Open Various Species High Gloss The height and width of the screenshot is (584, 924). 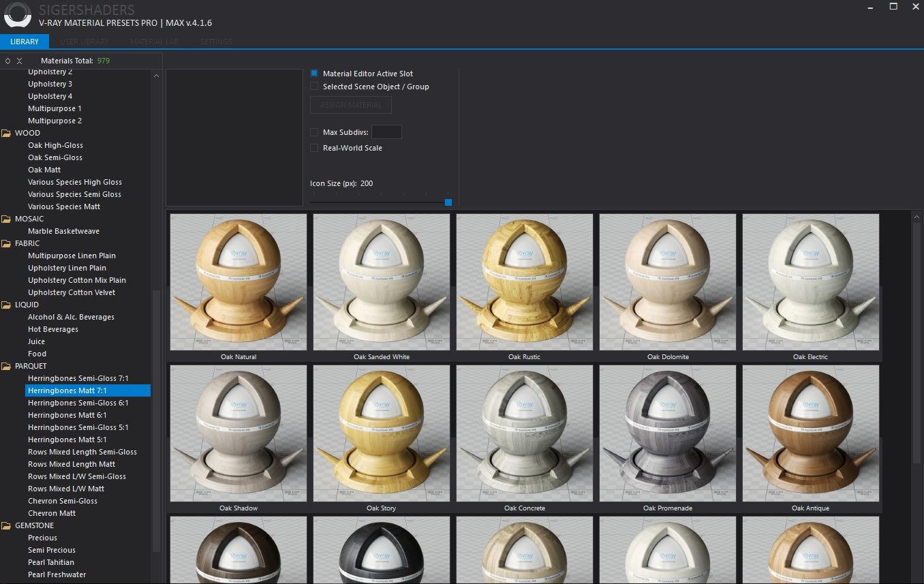(x=75, y=182)
